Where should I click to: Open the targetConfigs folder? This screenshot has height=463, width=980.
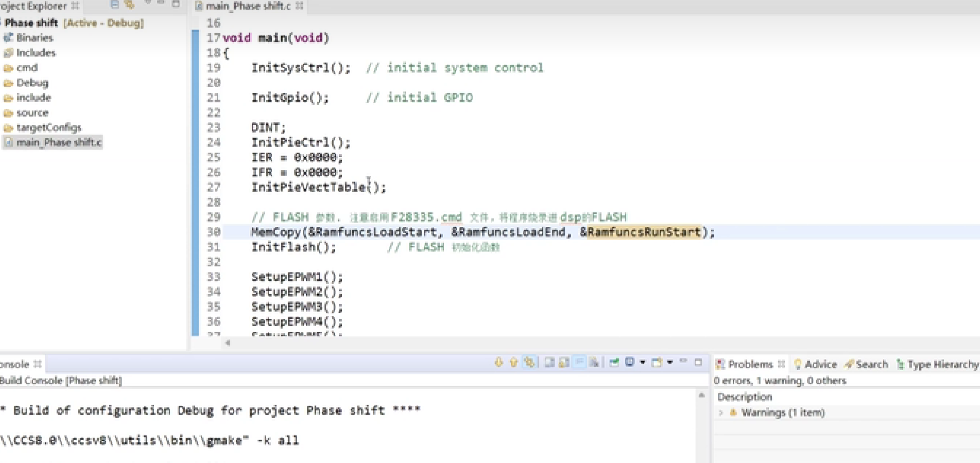(42, 127)
